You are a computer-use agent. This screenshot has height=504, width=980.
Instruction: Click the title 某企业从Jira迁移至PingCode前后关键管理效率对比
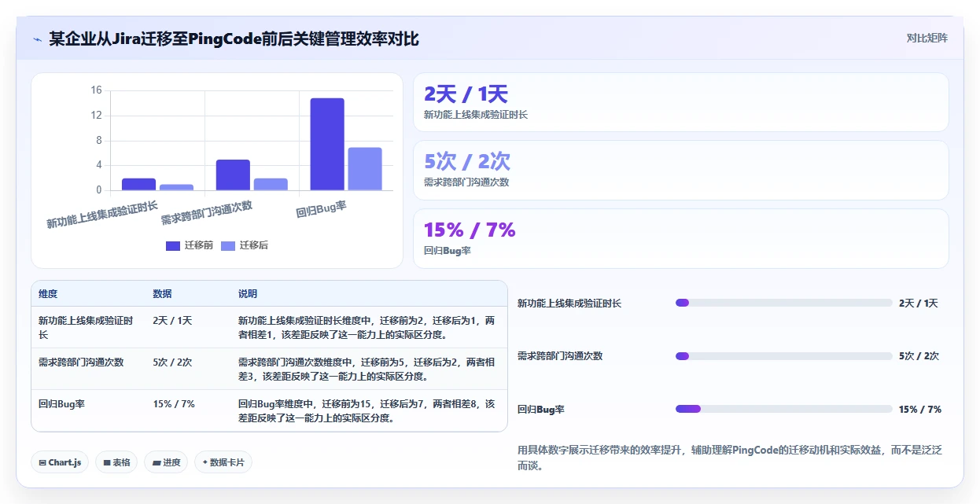(234, 39)
